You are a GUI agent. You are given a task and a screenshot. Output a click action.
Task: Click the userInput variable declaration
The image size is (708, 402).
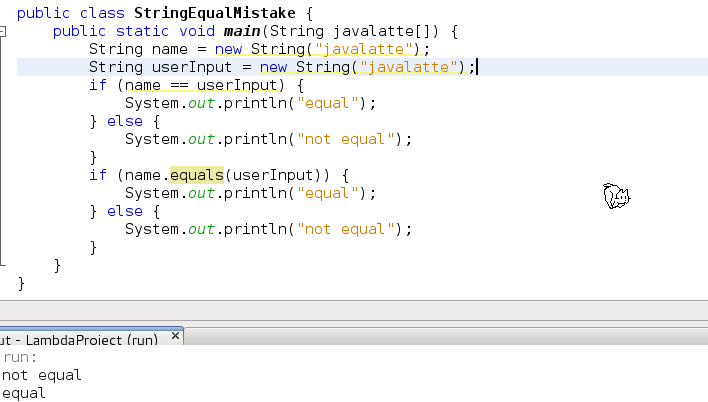click(191, 67)
